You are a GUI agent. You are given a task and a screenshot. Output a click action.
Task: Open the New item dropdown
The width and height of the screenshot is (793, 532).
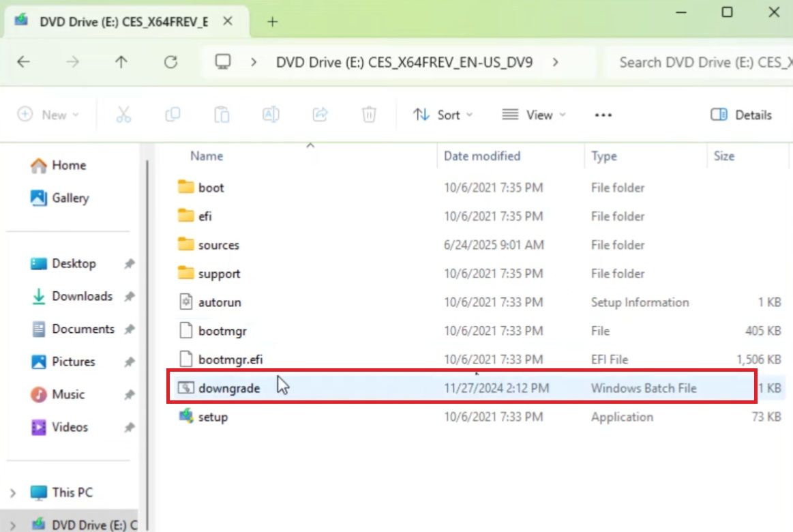[x=48, y=115]
